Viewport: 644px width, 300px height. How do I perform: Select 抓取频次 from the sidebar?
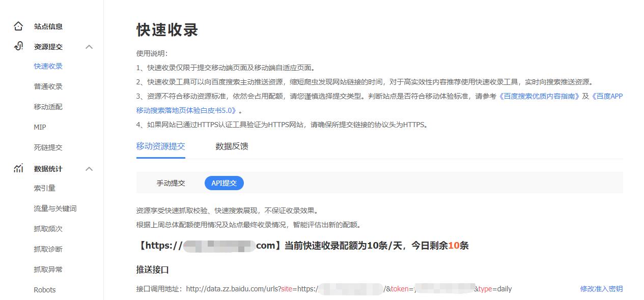[x=47, y=229]
